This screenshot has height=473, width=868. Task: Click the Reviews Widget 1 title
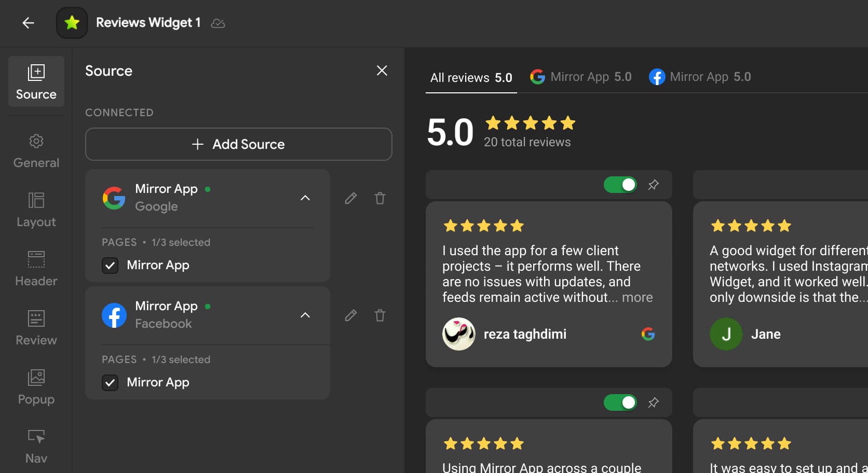[148, 23]
